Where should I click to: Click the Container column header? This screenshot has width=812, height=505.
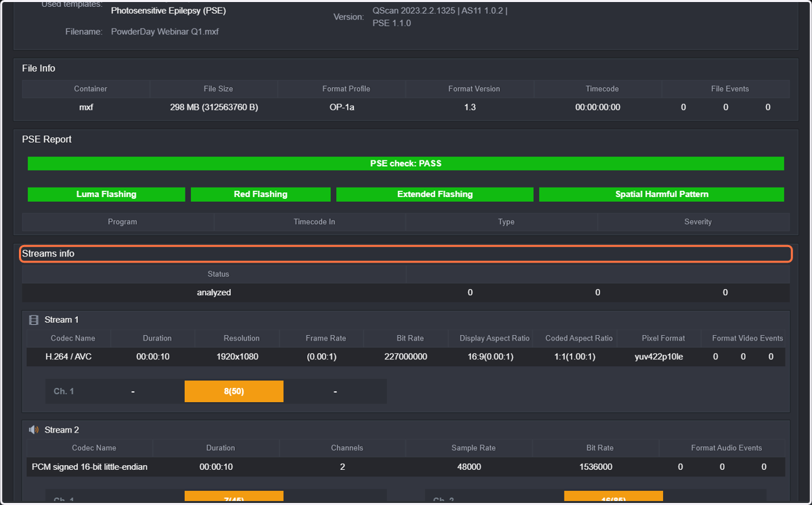pyautogui.click(x=91, y=89)
